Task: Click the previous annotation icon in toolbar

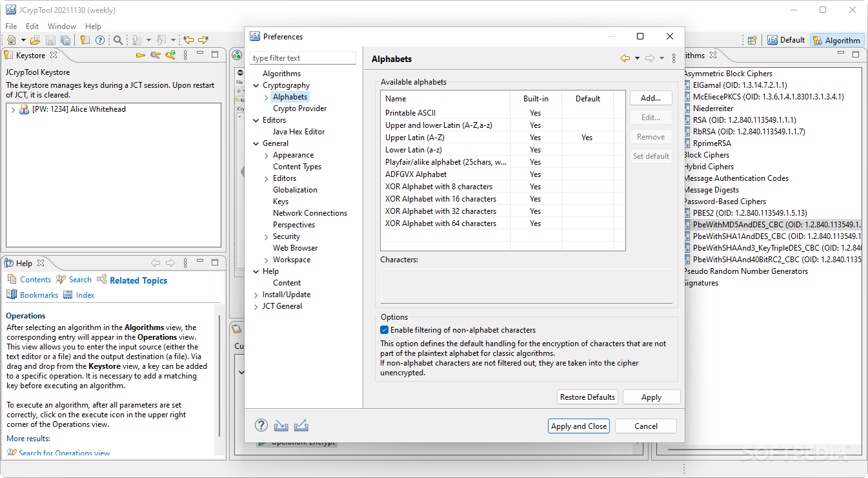Action: coord(161,40)
